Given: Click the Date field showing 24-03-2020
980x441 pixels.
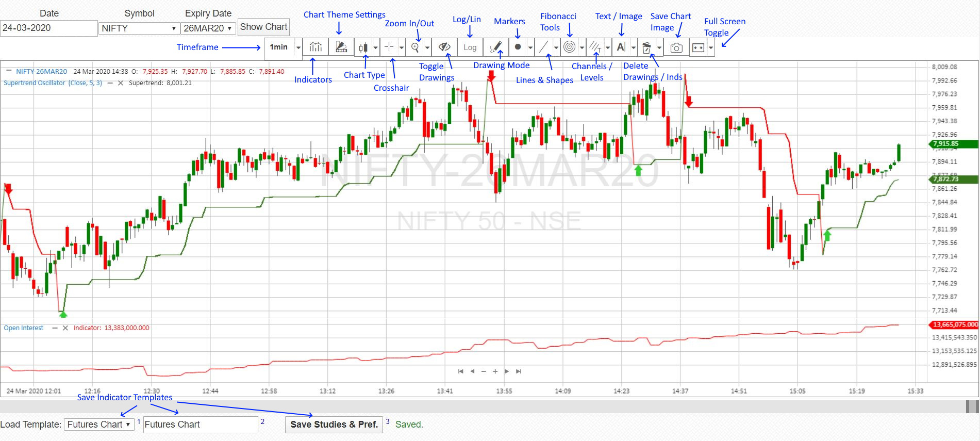Looking at the screenshot, I should click(x=49, y=28).
